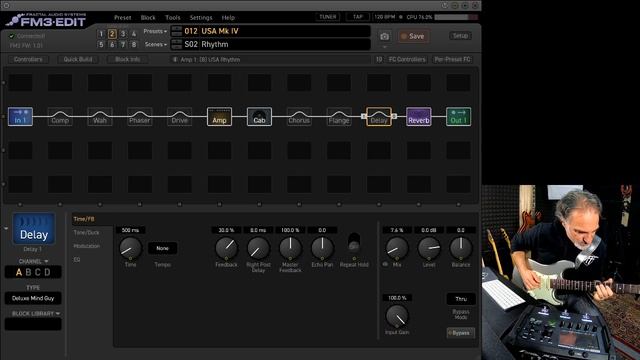The image size is (640, 360).
Task: Select the Wah block
Action: click(x=100, y=117)
